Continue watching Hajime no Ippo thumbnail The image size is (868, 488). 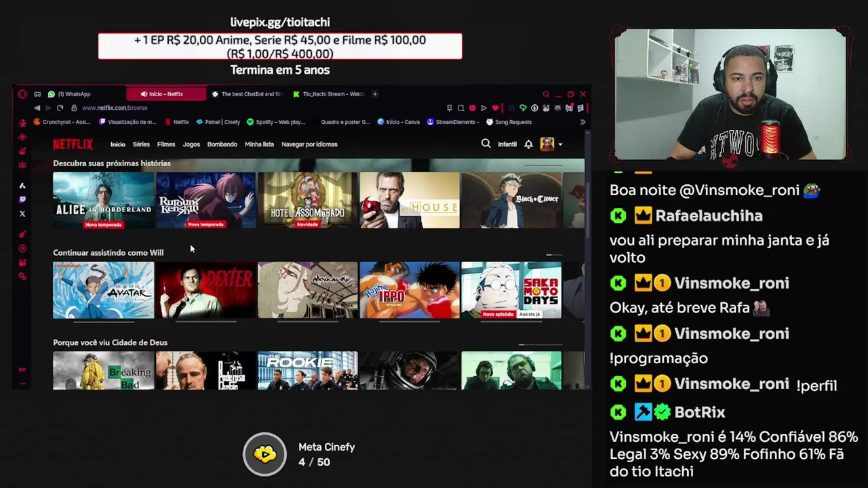pos(410,290)
